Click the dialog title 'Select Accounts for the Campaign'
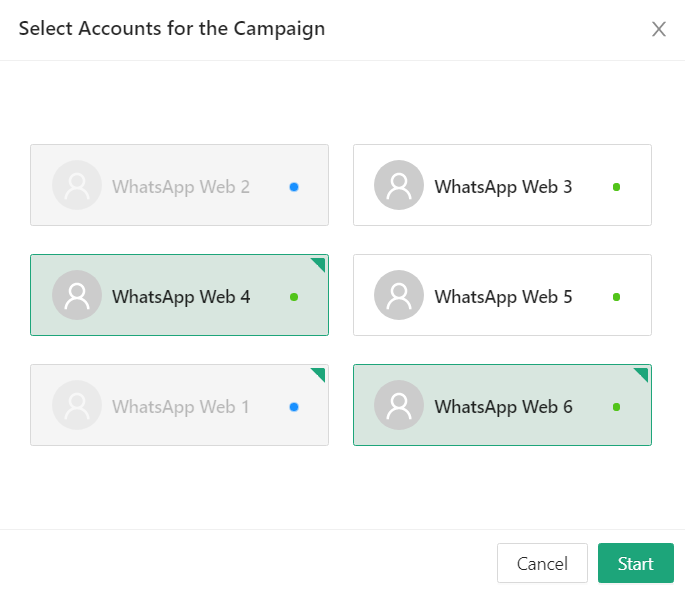The width and height of the screenshot is (685, 590). 172,28
